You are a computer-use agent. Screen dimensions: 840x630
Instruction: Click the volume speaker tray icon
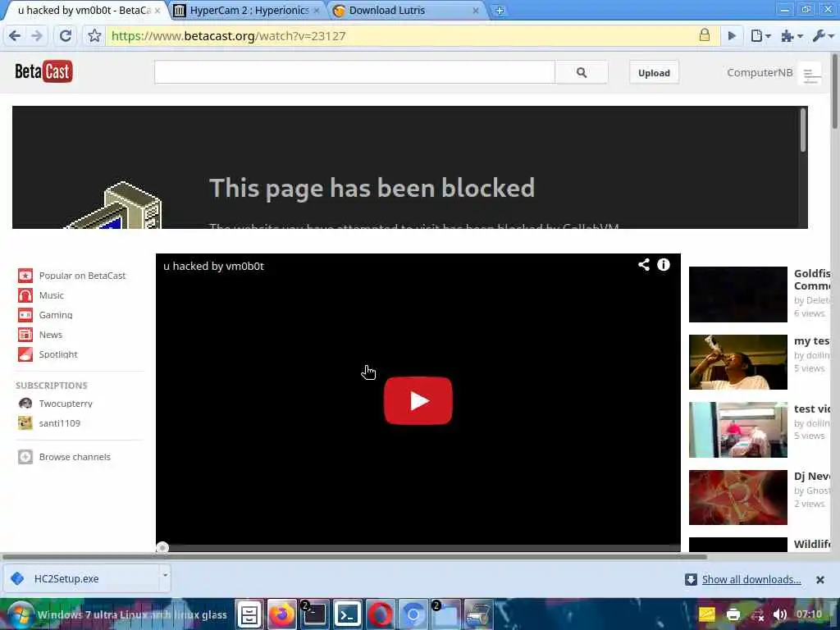click(x=780, y=614)
